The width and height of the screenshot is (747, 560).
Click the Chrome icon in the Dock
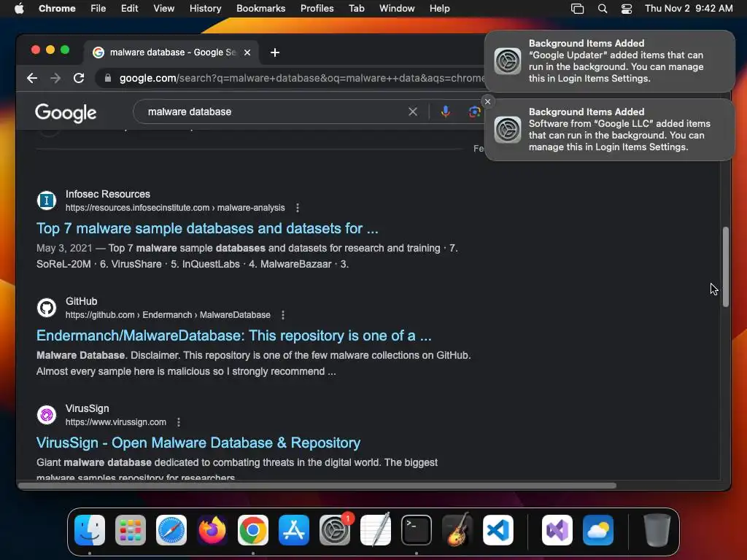coord(253,530)
